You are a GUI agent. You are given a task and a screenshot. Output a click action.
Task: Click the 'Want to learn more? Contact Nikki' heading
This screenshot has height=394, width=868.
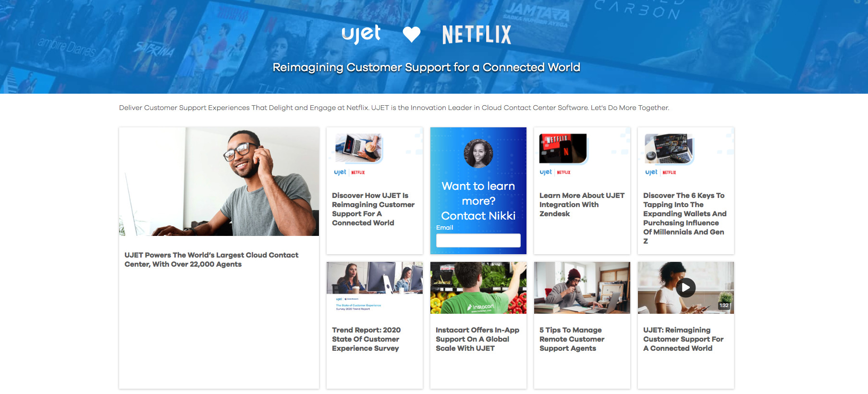pyautogui.click(x=478, y=201)
